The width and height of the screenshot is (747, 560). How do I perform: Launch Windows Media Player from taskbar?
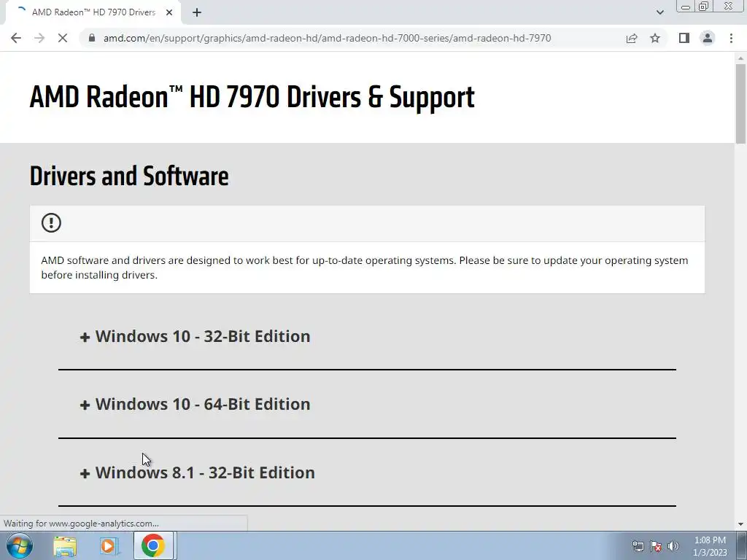pos(109,546)
